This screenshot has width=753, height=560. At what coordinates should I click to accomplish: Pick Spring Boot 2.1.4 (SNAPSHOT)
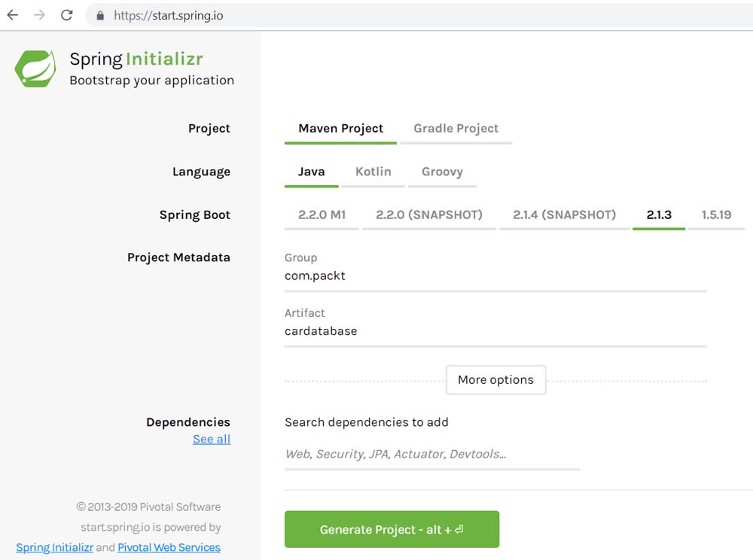[564, 215]
